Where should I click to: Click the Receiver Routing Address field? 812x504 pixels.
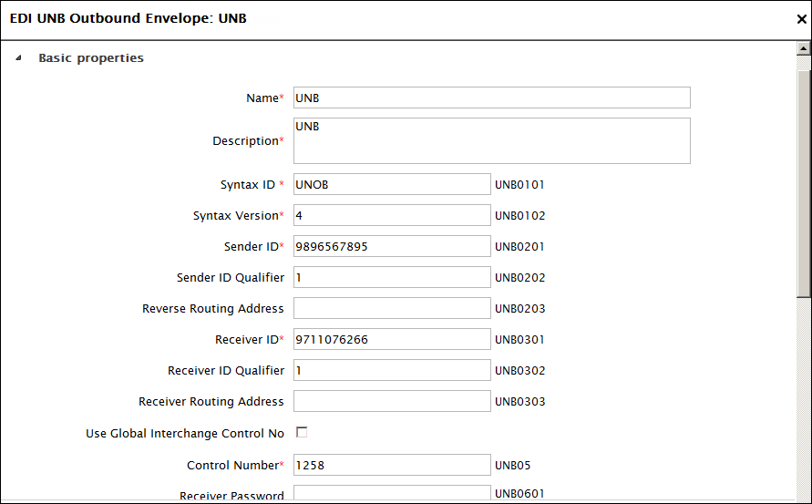392,402
